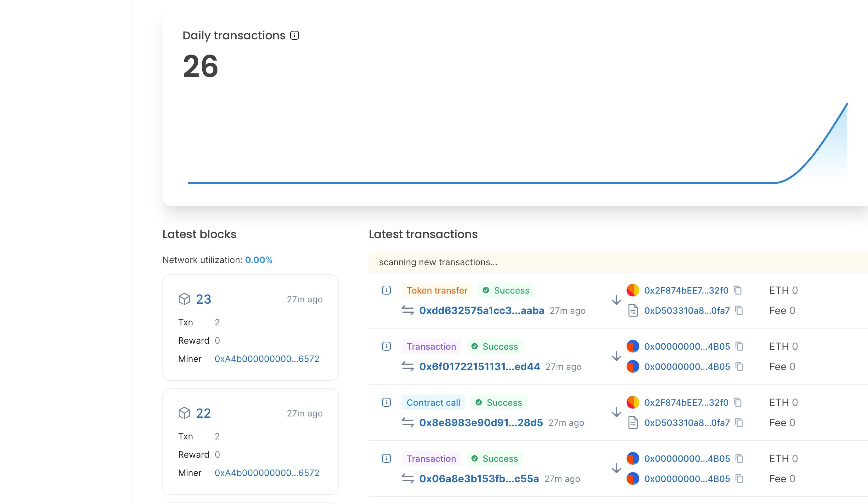Open info for the Token transfer transaction
868x504 pixels.
(x=386, y=290)
